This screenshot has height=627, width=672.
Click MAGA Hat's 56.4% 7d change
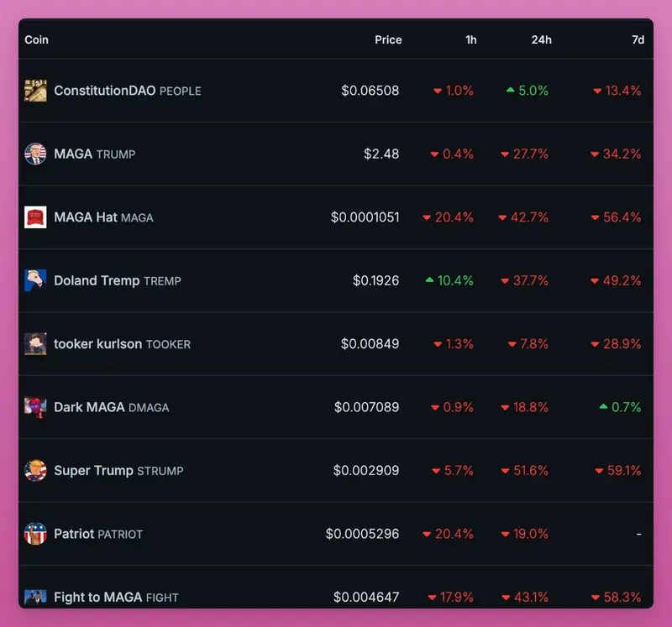(x=617, y=217)
